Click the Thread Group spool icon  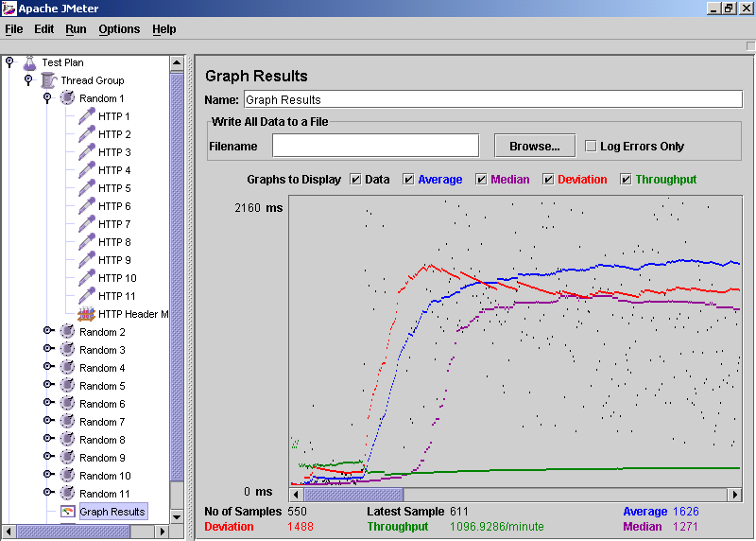tap(48, 80)
